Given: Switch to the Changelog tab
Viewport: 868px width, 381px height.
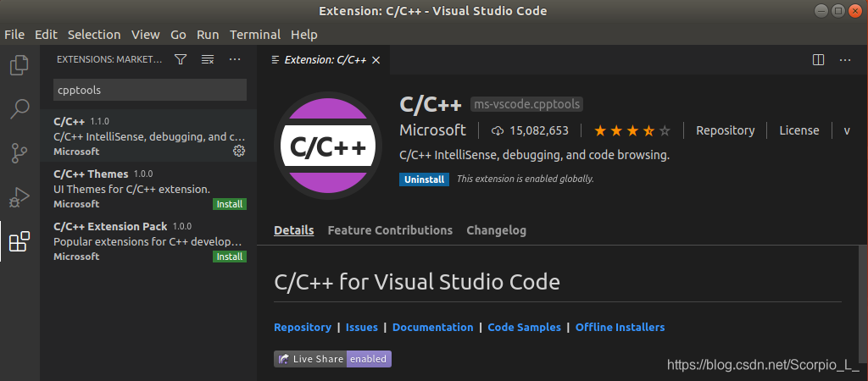Looking at the screenshot, I should pyautogui.click(x=497, y=230).
